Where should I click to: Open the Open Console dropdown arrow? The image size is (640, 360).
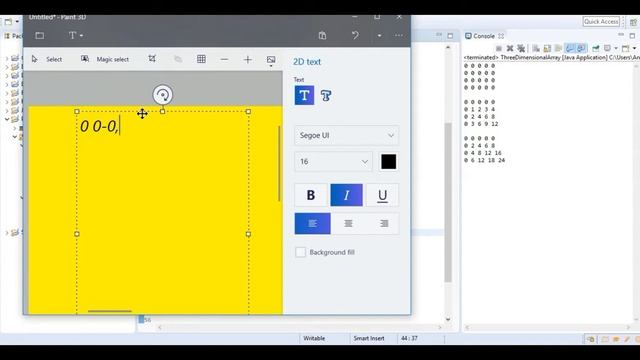tap(635, 49)
